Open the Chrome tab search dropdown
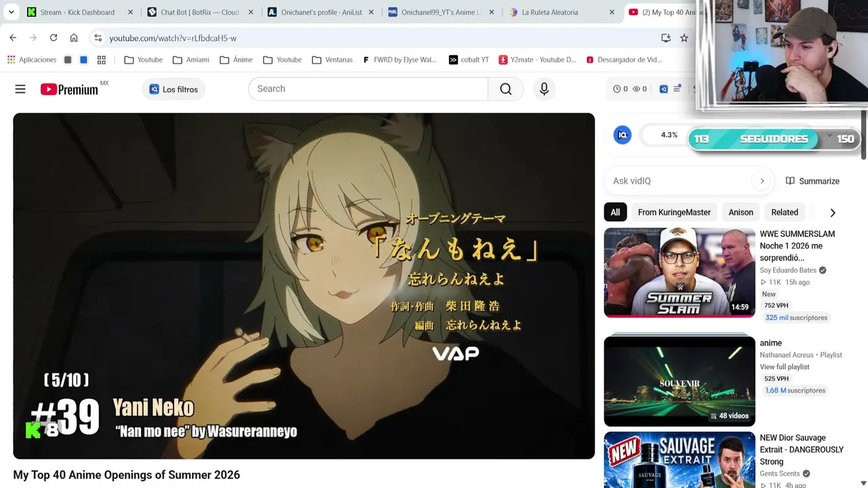The height and width of the screenshot is (488, 868). [11, 12]
